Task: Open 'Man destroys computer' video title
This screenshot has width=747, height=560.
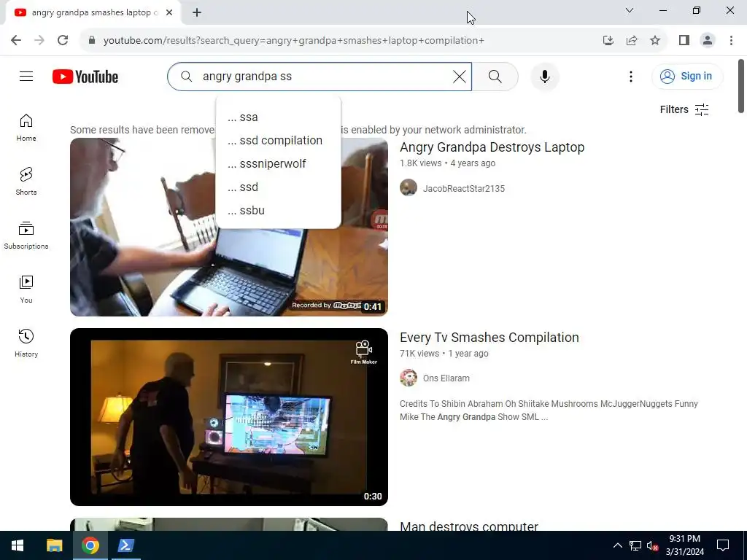Action: click(x=469, y=525)
